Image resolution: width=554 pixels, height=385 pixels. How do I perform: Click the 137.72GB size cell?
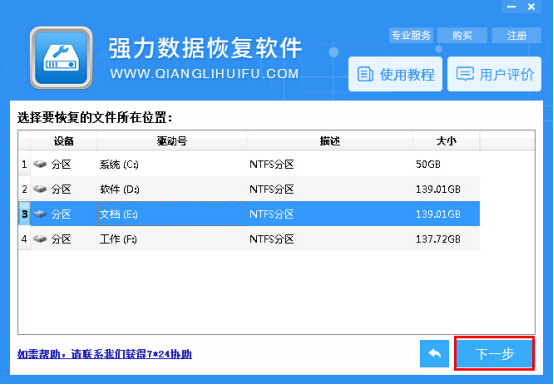point(438,239)
